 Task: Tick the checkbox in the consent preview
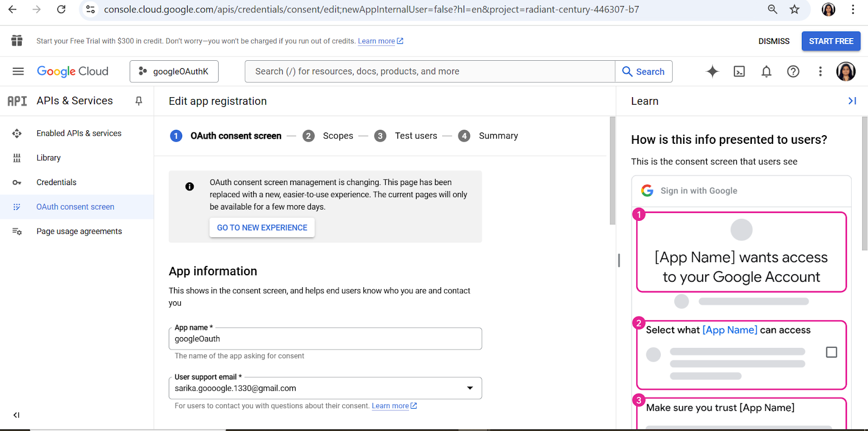tap(831, 352)
